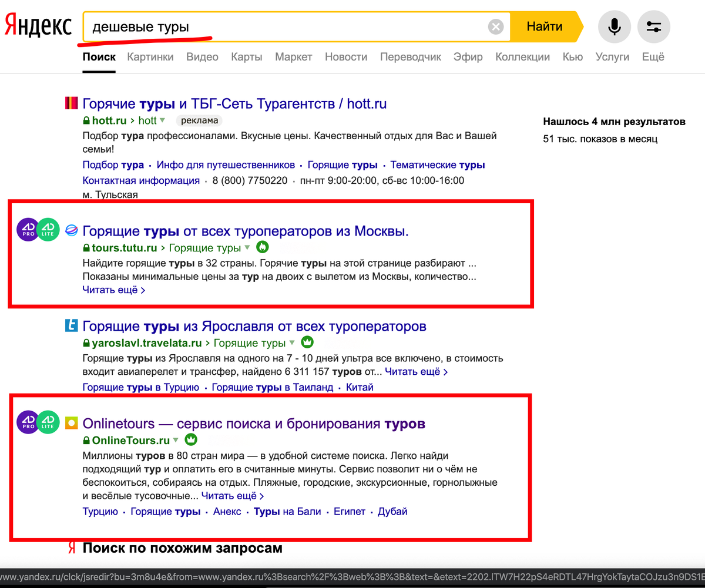Click the Yandex logo
The width and height of the screenshot is (705, 588).
(38, 27)
